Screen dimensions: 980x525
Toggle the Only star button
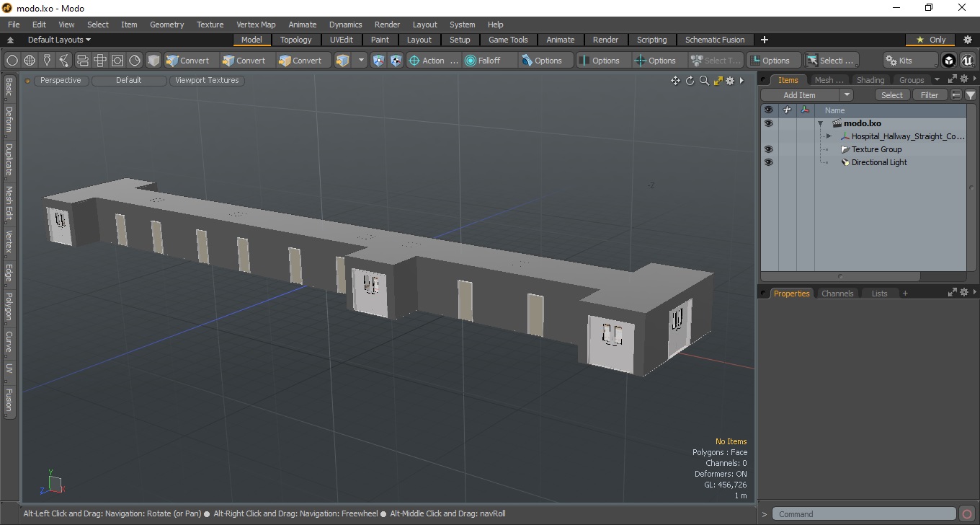pyautogui.click(x=930, y=40)
